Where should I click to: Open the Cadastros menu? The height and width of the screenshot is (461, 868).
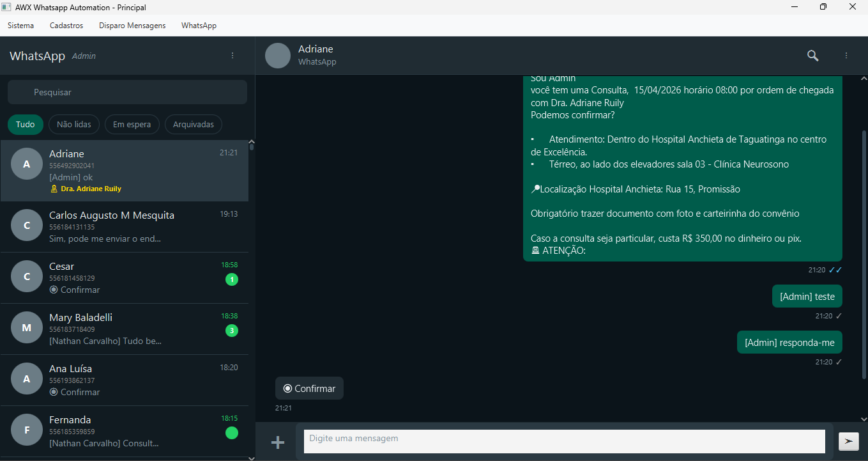coord(66,26)
